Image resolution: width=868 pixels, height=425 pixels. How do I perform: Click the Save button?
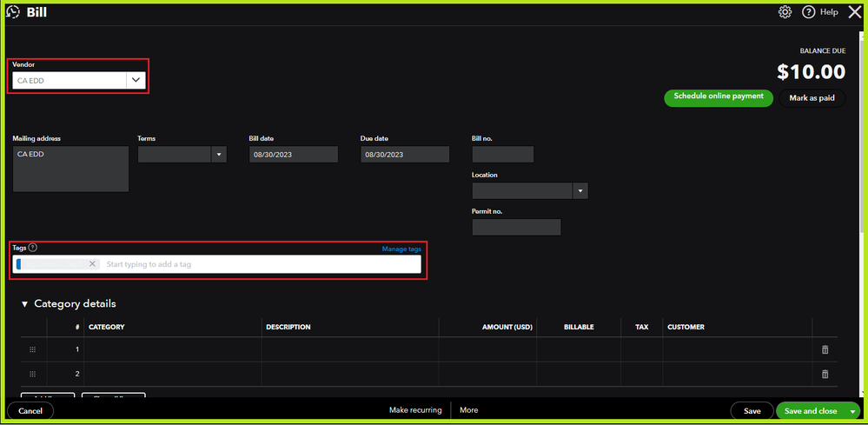[x=752, y=411]
